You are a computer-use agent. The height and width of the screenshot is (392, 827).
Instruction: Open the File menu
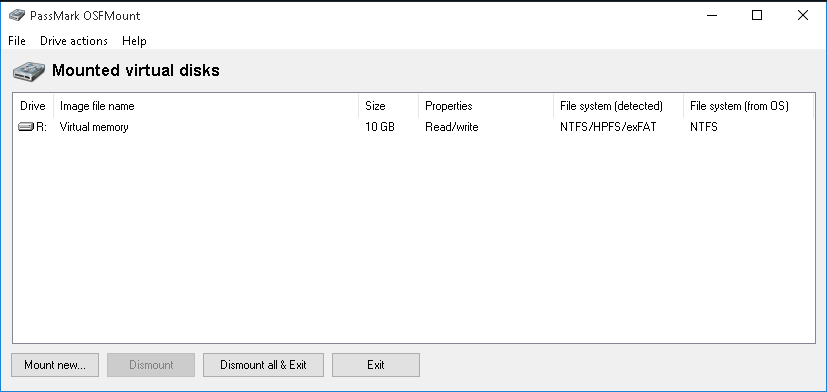[x=17, y=41]
